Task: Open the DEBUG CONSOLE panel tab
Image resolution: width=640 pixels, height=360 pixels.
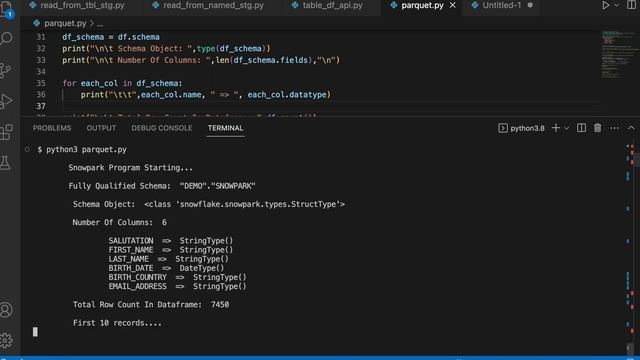Action: tap(162, 128)
